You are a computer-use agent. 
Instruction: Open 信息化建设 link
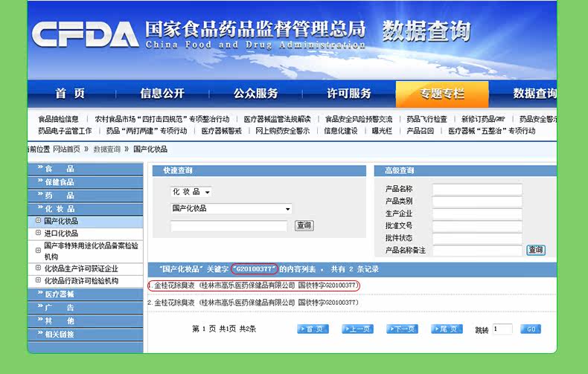coord(340,131)
